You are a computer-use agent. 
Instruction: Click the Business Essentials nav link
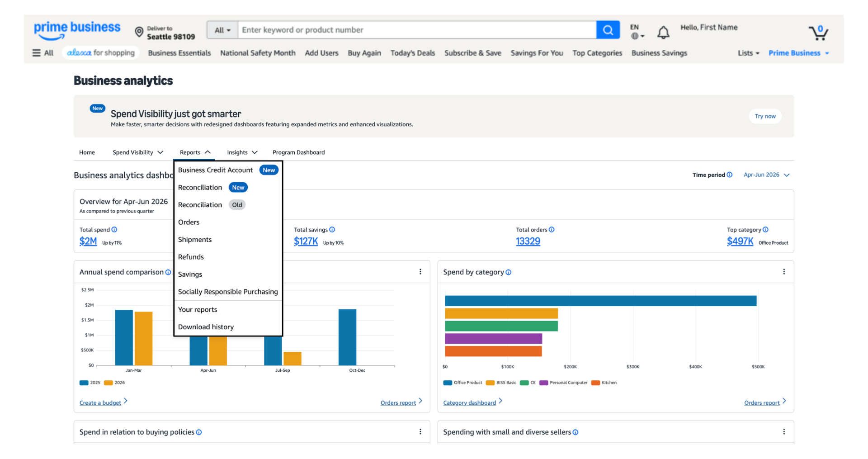pyautogui.click(x=179, y=53)
